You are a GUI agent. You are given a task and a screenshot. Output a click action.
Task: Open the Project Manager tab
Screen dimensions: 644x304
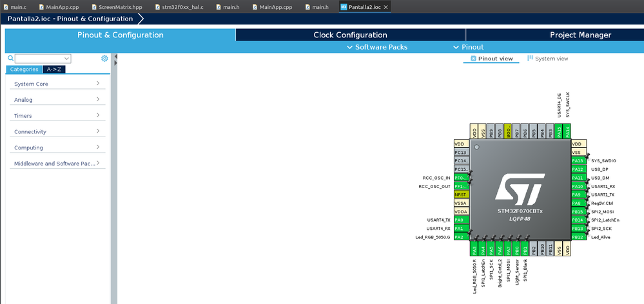click(x=580, y=35)
